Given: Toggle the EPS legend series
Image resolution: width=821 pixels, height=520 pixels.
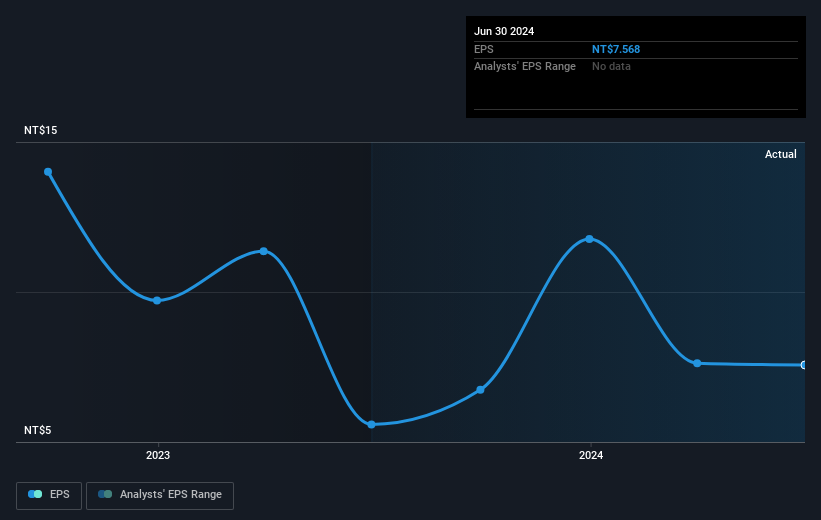Looking at the screenshot, I should coord(49,495).
